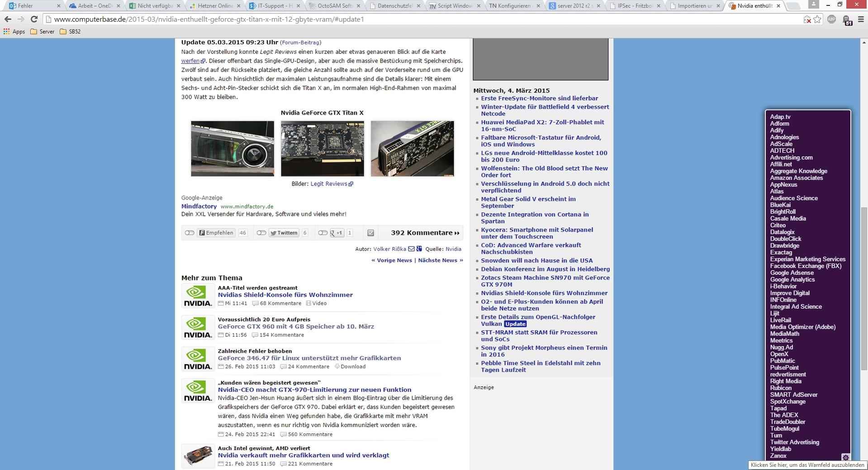Image resolution: width=868 pixels, height=470 pixels.
Task: Click 'Adap.tv' in the Ghostery tracker list
Action: (780, 117)
